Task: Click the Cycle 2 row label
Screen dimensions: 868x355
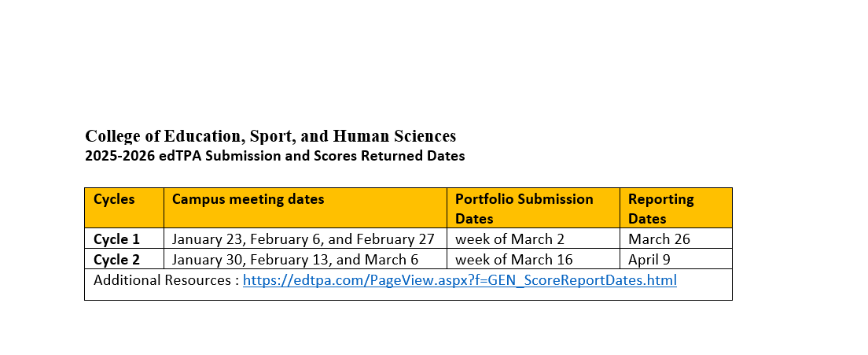Action: tap(116, 260)
